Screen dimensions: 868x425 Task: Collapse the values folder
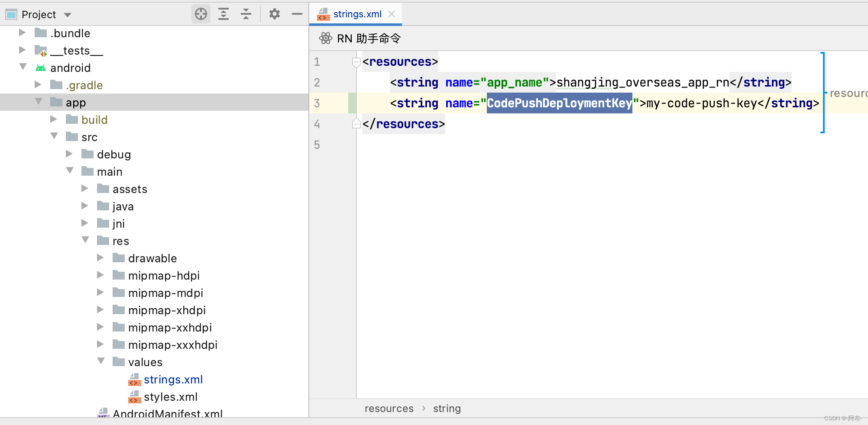(100, 361)
